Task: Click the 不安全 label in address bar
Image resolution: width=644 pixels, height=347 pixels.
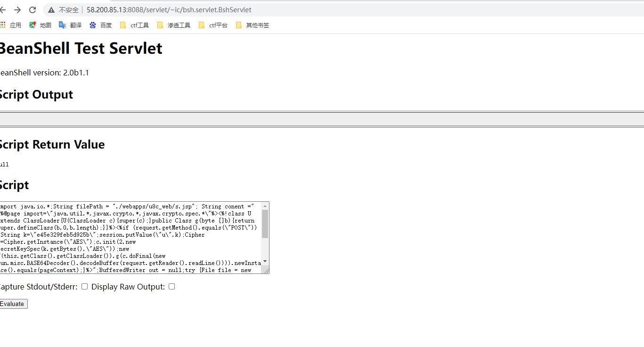Action: pos(69,10)
